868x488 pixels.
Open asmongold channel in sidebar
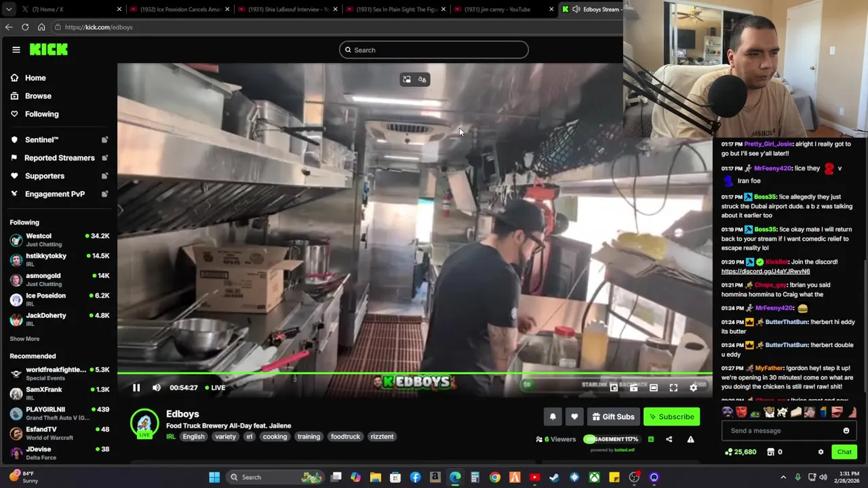tap(60, 279)
